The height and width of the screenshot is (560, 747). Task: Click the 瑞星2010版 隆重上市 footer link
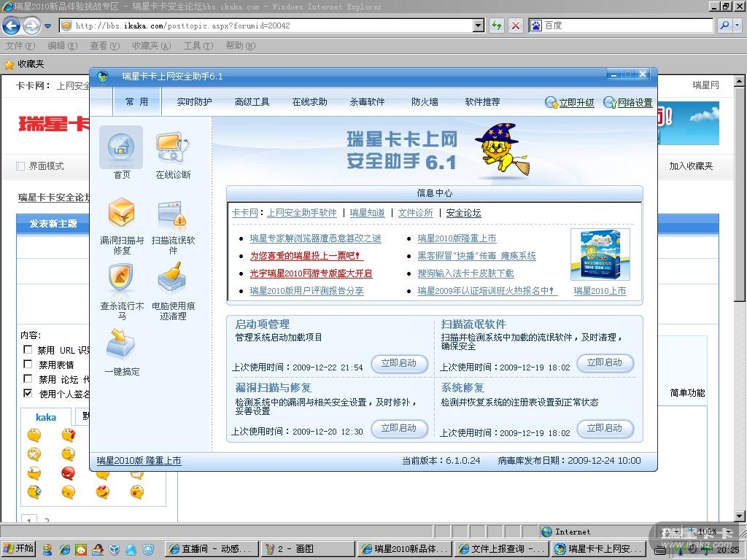(x=139, y=461)
